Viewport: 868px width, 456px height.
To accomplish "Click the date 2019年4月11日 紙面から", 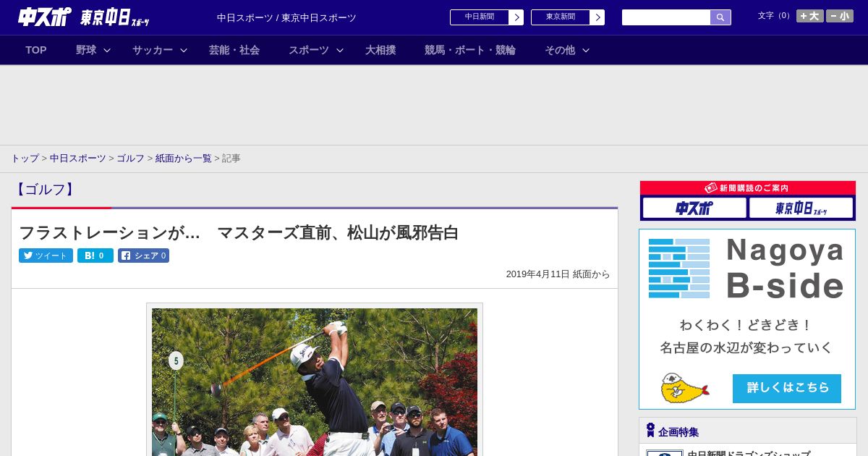I will coord(558,274).
